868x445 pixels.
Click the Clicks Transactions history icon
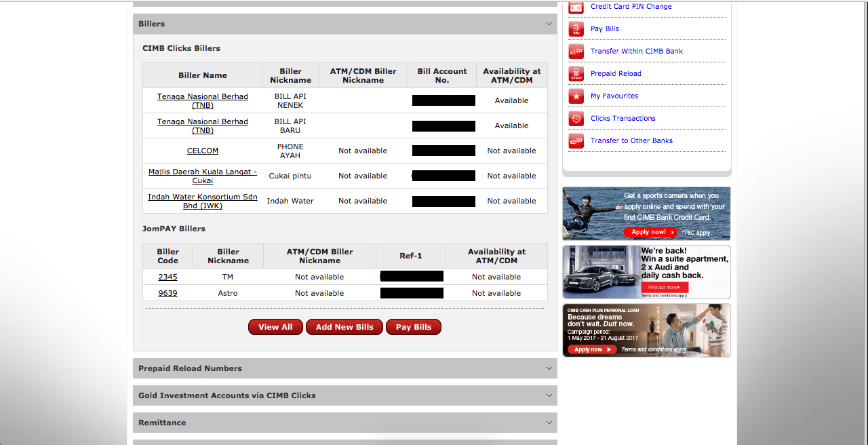pos(576,118)
